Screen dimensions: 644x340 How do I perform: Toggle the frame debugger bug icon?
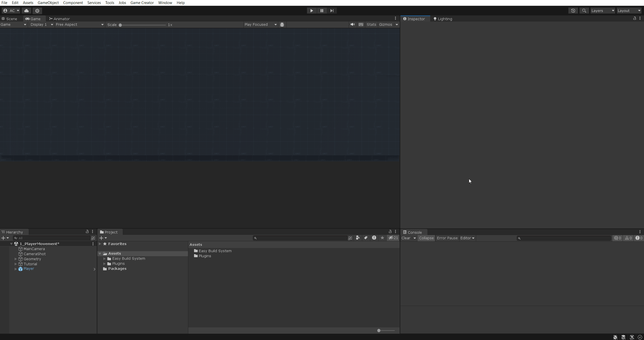[282, 24]
